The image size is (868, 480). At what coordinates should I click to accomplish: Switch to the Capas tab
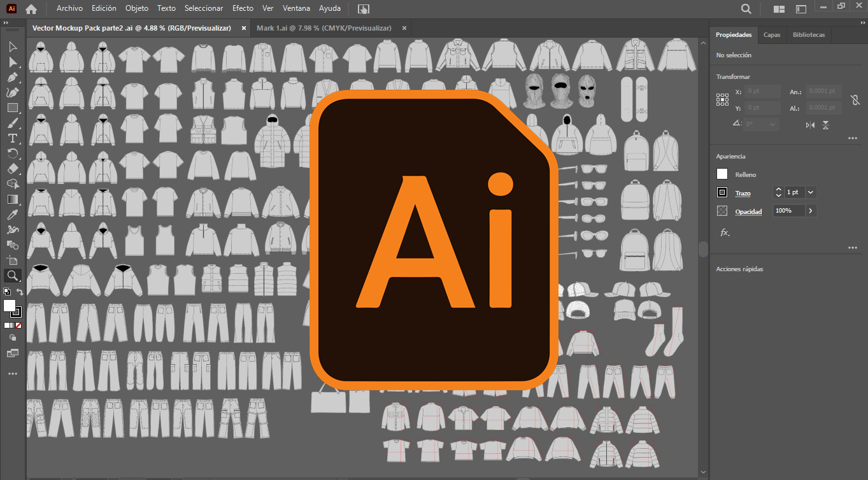[772, 35]
